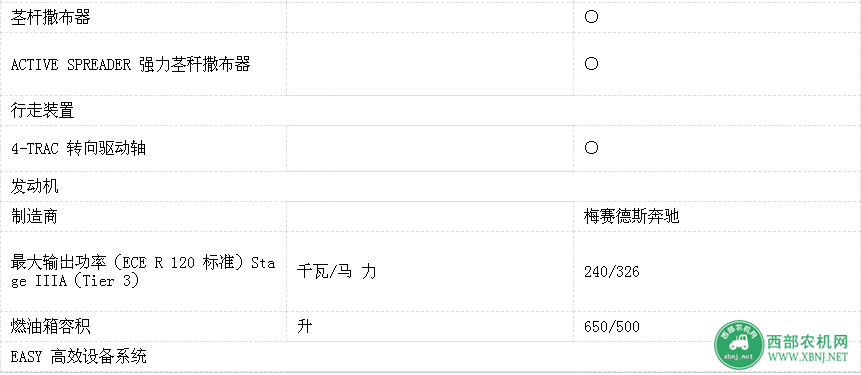Open the WWW.XBNJ.NET link text
This screenshot has height=375, width=861.
point(807,357)
